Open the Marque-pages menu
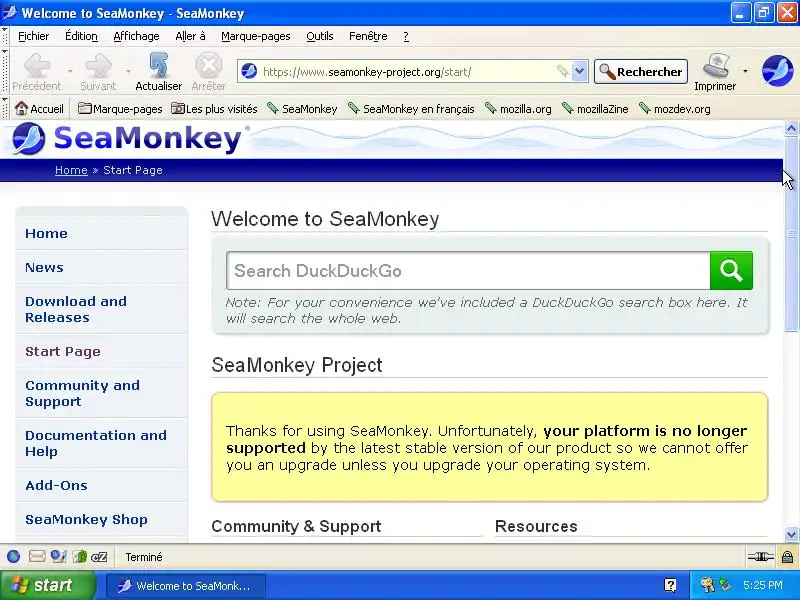This screenshot has height=600, width=800. (256, 36)
